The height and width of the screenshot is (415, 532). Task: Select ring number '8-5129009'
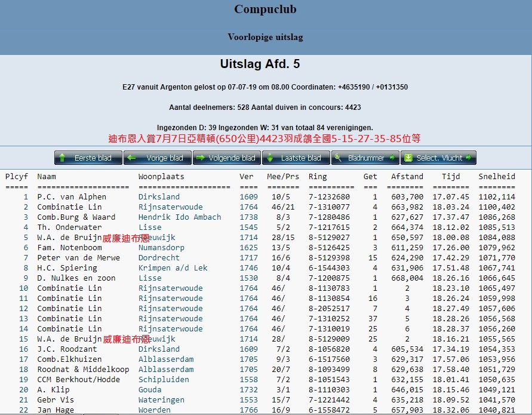tap(329, 339)
